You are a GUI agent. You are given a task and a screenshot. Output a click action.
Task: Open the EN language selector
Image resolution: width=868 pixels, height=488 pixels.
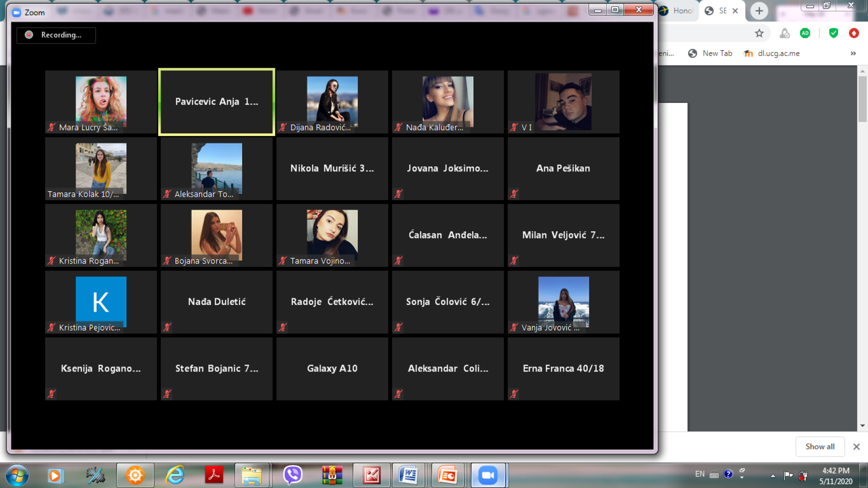tap(700, 474)
